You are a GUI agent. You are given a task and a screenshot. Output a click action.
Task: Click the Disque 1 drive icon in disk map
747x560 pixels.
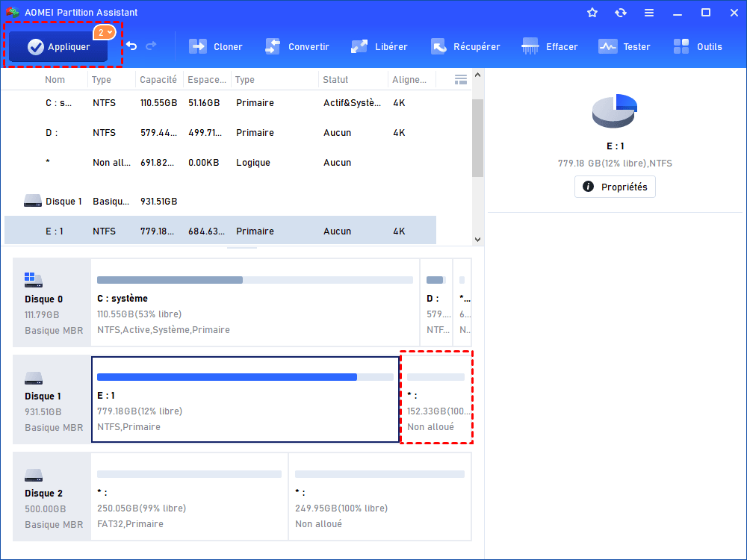(34, 378)
